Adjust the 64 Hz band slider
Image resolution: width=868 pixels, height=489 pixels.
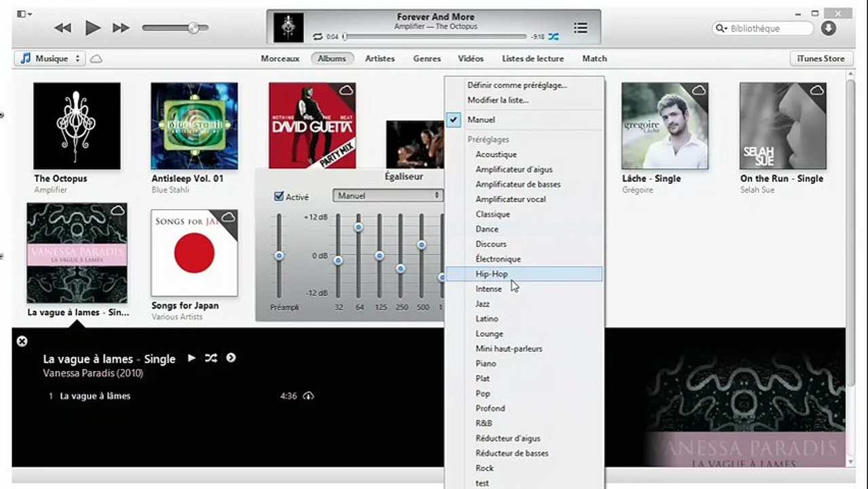coord(358,227)
